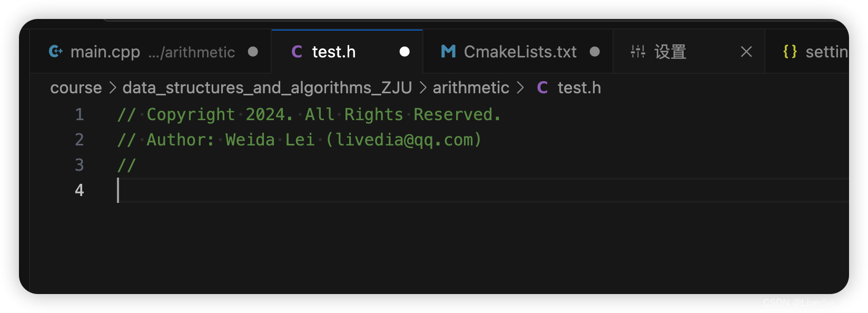Click the C icon in the breadcrumb path
Viewport: 868px width, 313px height.
[x=542, y=88]
